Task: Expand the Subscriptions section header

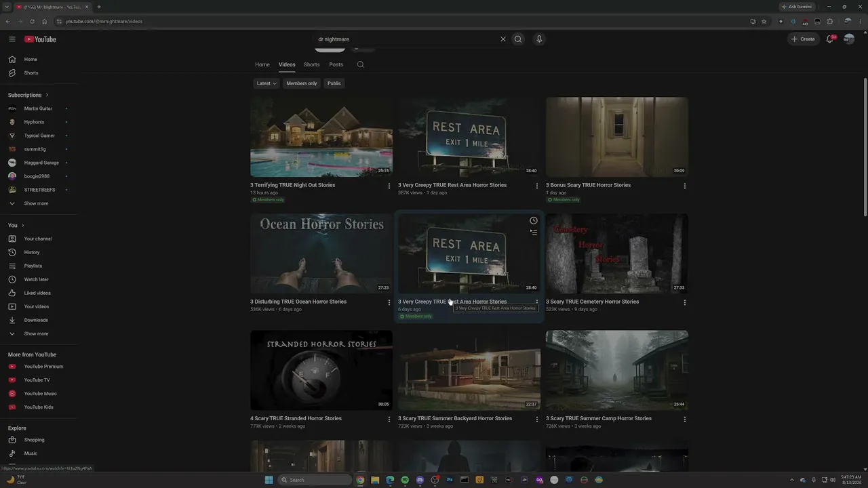Action: coord(28,95)
